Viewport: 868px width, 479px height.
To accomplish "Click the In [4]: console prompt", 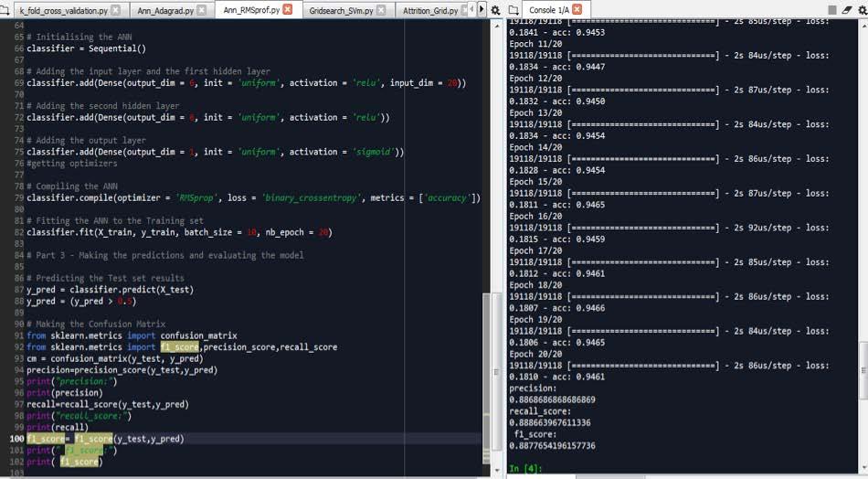I will 524,468.
